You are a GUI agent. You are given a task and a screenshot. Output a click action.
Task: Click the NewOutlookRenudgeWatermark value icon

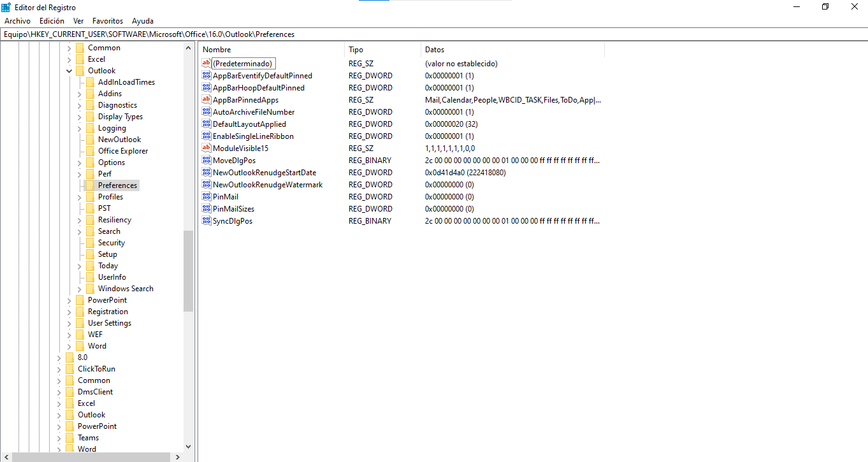pos(206,185)
